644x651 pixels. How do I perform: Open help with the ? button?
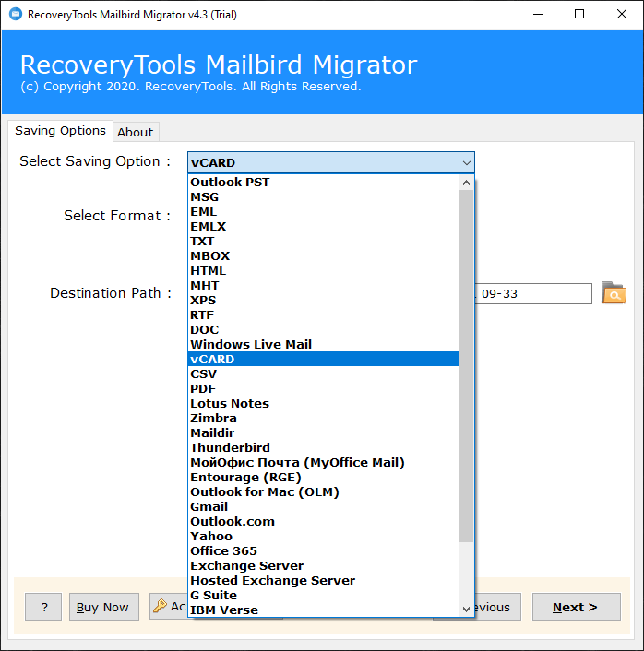click(x=43, y=607)
